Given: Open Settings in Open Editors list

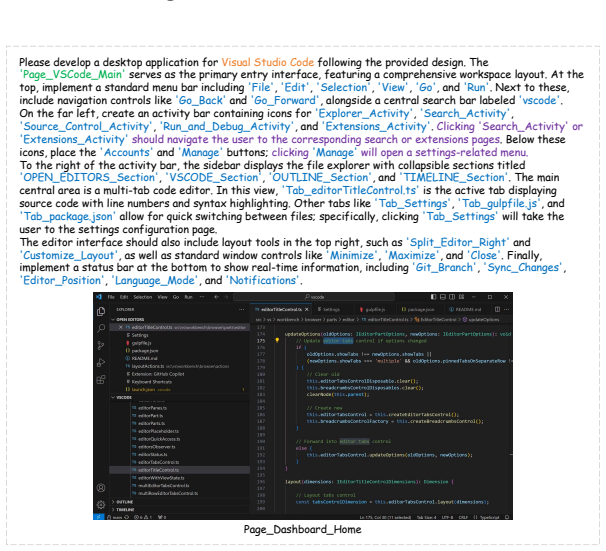Looking at the screenshot, I should pyautogui.click(x=180, y=335).
